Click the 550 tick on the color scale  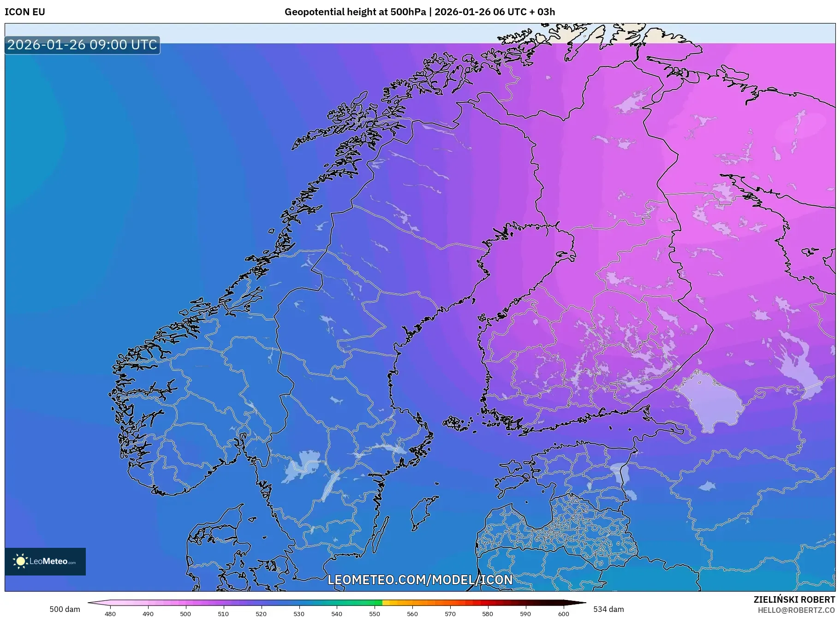coord(375,613)
